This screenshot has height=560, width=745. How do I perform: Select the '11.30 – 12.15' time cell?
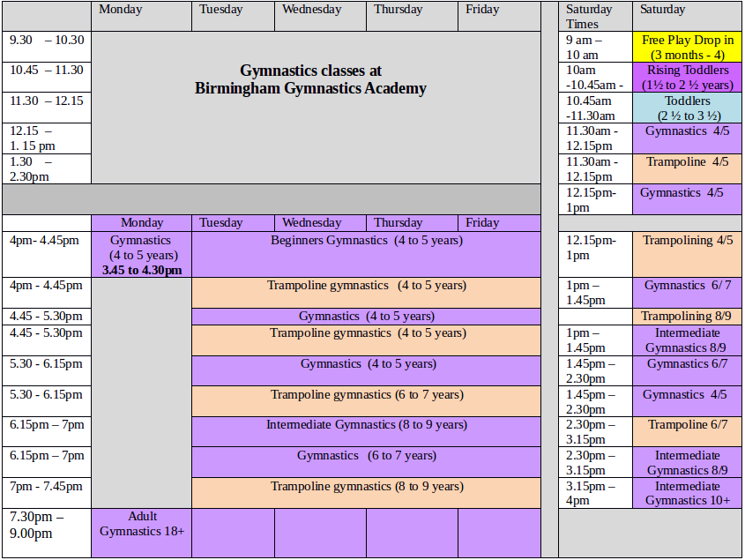click(47, 108)
